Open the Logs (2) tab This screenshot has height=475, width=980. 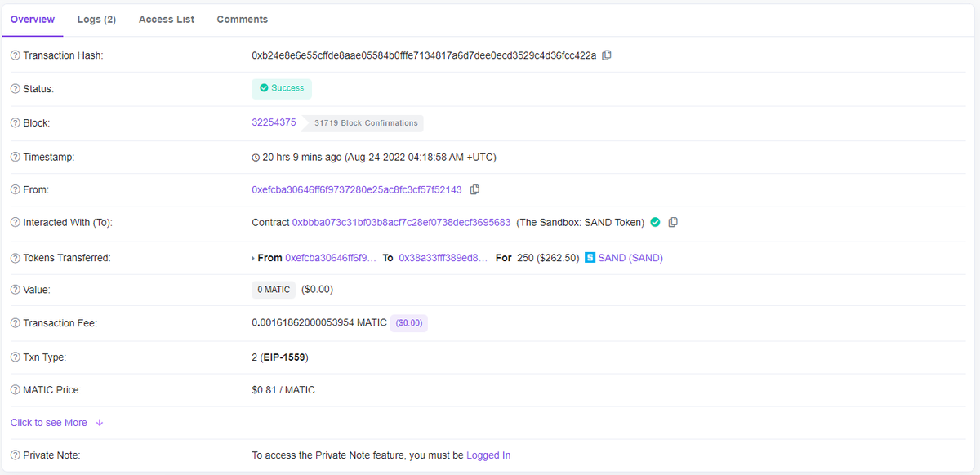(x=96, y=20)
